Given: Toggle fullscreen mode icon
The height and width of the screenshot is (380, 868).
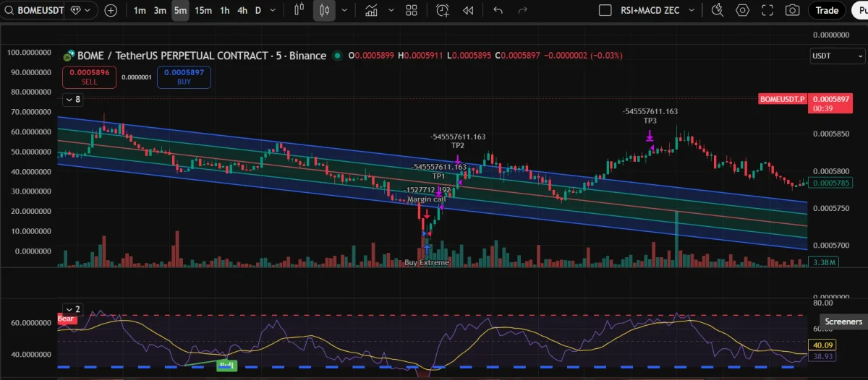Looking at the screenshot, I should point(767,11).
